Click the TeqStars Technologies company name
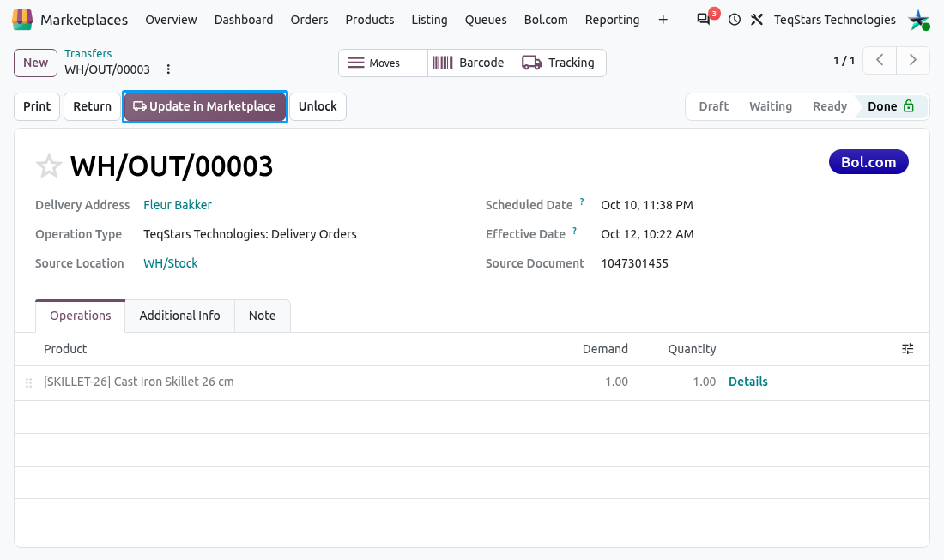 [834, 20]
